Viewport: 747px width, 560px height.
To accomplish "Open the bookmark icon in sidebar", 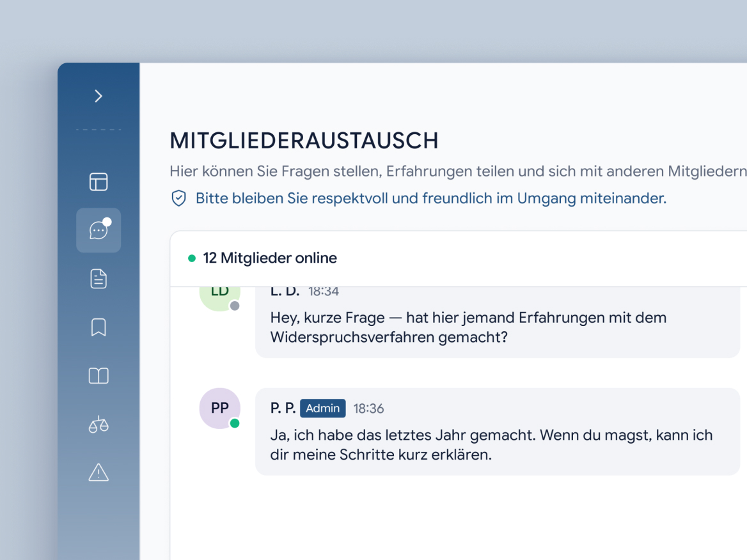I will [98, 327].
